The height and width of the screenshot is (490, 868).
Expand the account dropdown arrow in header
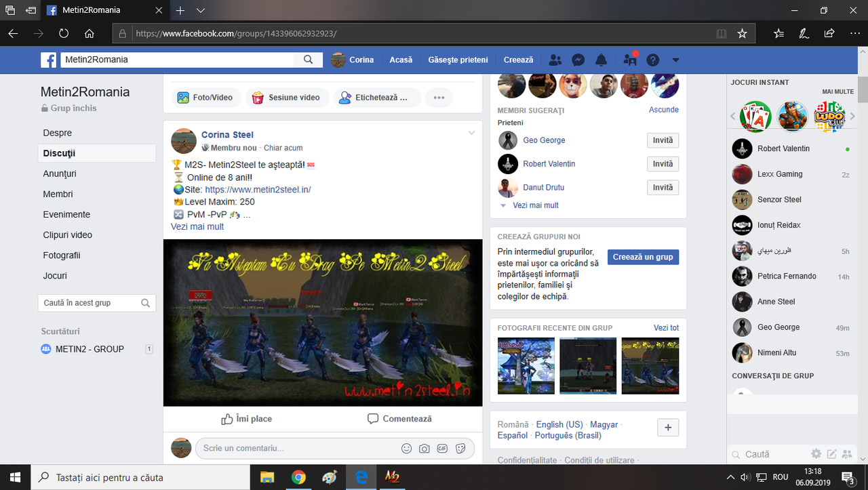click(x=675, y=60)
